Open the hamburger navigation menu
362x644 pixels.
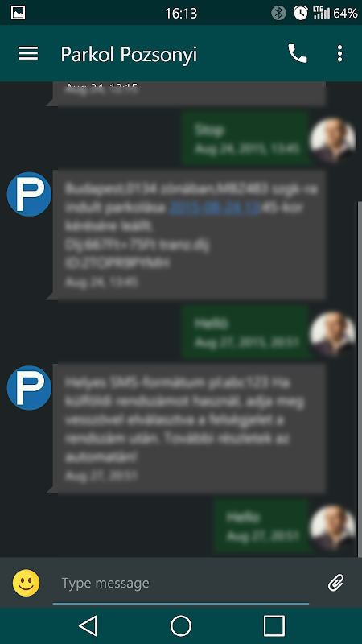tap(28, 53)
